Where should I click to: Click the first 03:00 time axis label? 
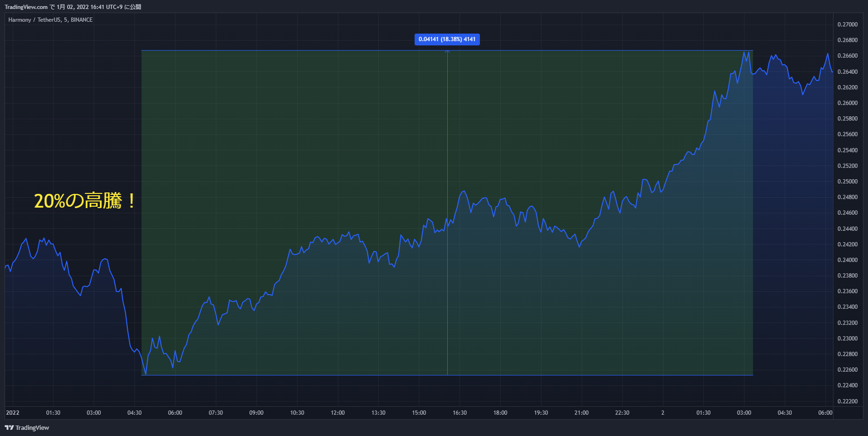point(94,413)
